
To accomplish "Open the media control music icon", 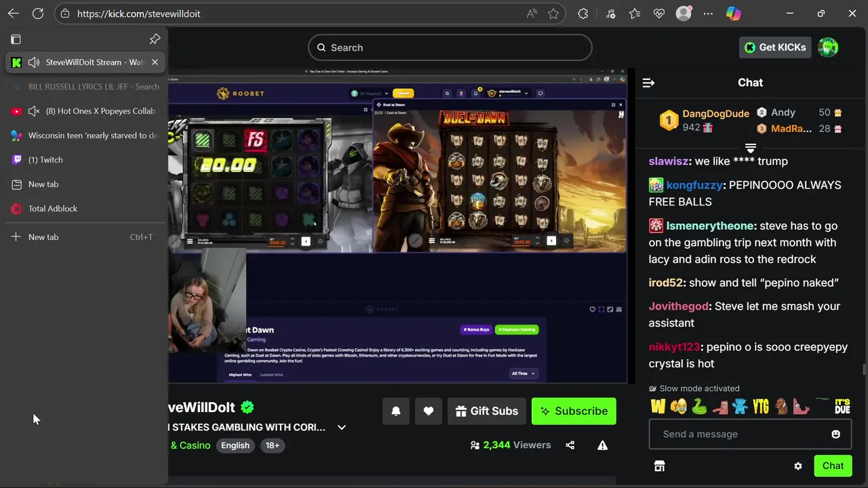I will (x=610, y=14).
